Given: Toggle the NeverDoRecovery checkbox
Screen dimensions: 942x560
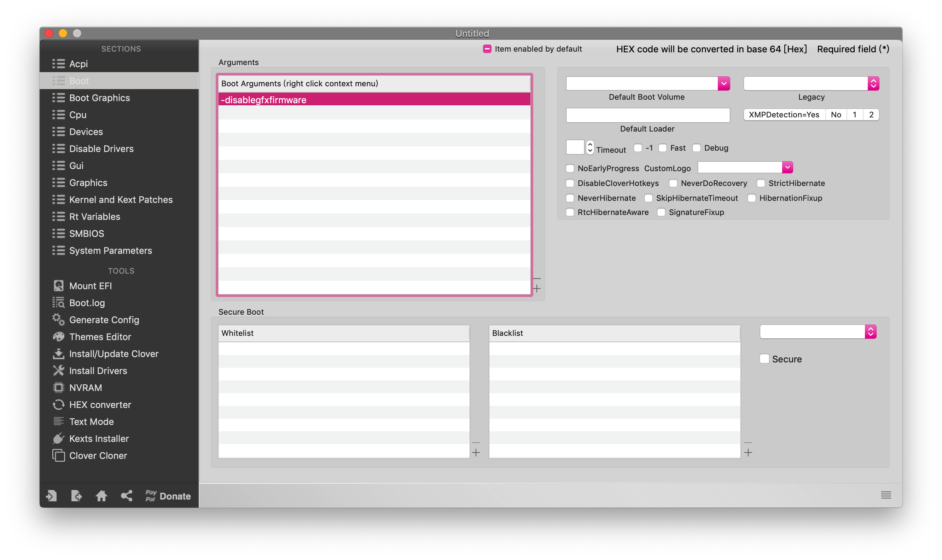Looking at the screenshot, I should pos(673,183).
